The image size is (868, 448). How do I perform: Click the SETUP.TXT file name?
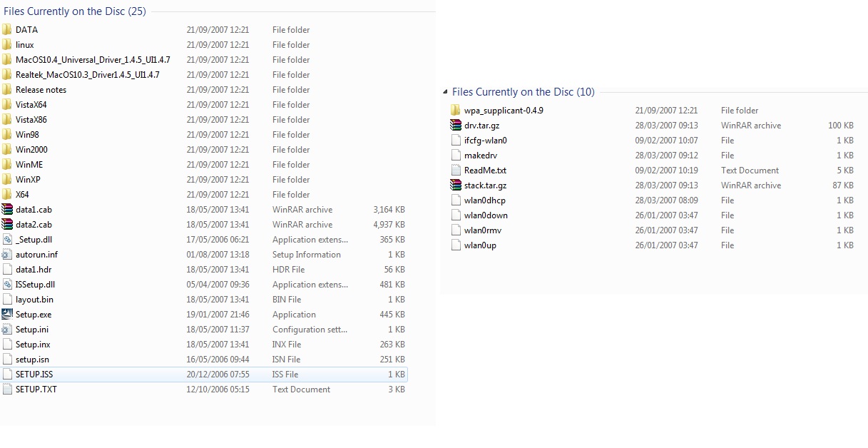coord(36,390)
